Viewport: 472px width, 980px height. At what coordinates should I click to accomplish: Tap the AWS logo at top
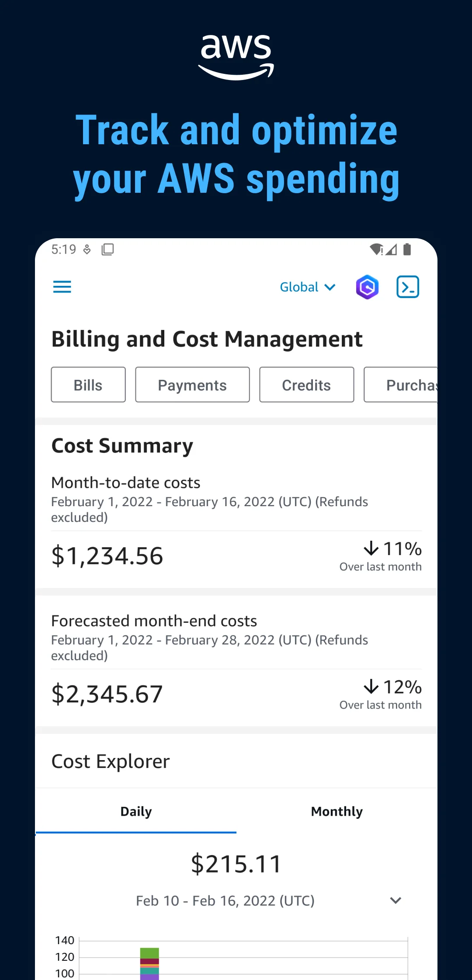pyautogui.click(x=236, y=57)
